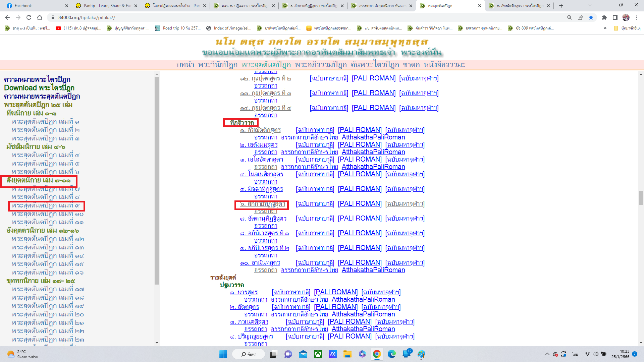Screen dimensions: 644x362
Task: Click PALI ROMAN link for อัชฌัตติกสูตร
Action: (360, 130)
